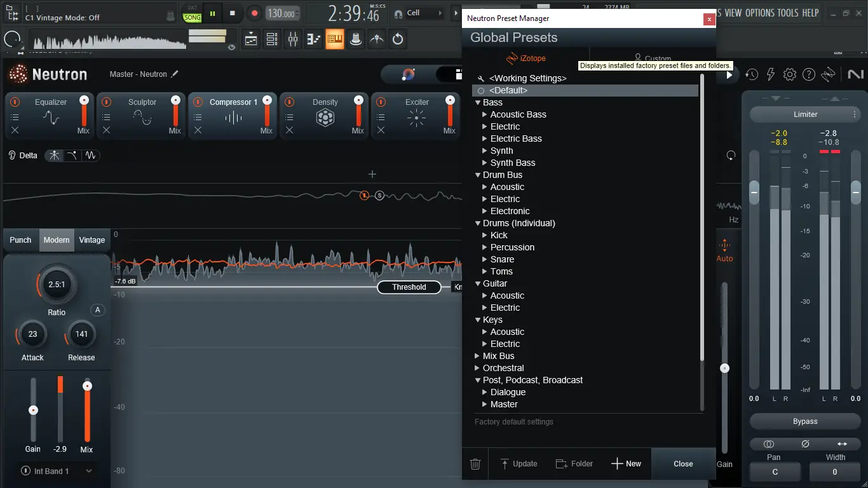The image size is (868, 488).
Task: Click the Compressor 1 Mix slider handle
Action: pos(267,100)
